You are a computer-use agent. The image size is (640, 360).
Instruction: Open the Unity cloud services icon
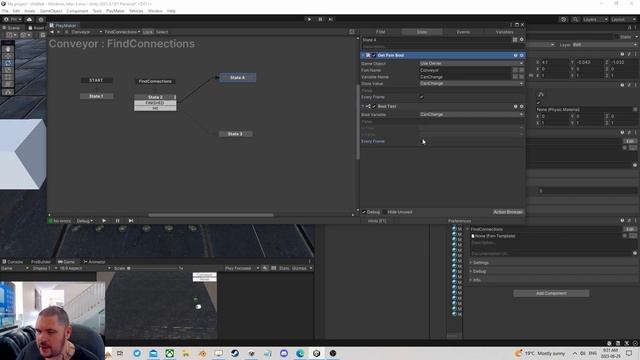point(29,19)
